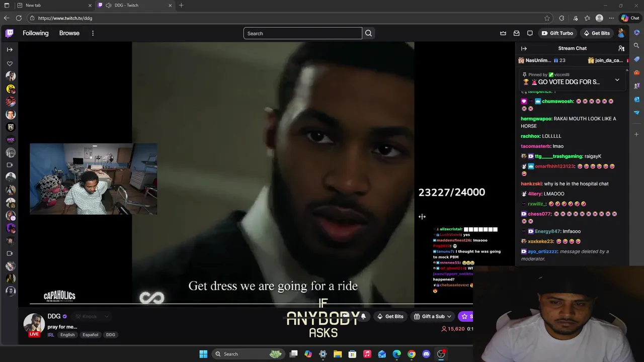The image size is (644, 362).
Task: Click the Twitch search input field
Action: tap(303, 33)
